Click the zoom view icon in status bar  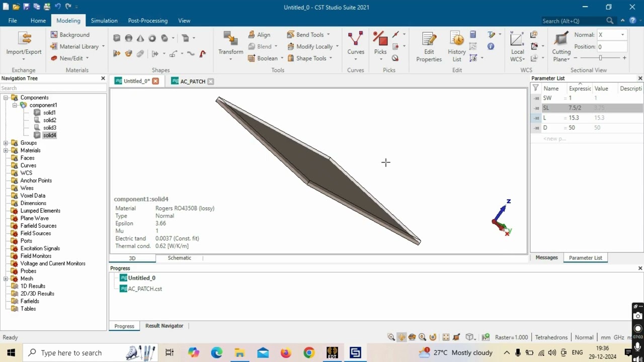[391, 337]
